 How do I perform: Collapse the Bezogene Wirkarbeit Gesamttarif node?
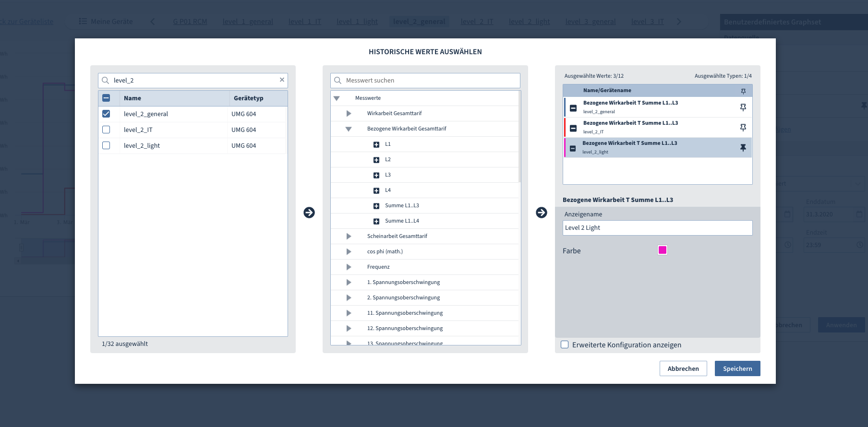tap(349, 129)
